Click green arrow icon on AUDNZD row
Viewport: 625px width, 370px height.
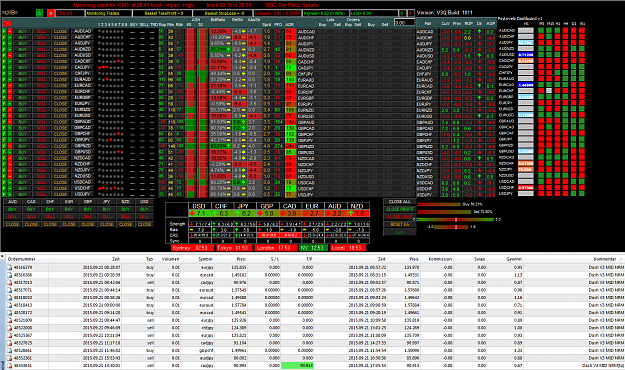point(4,49)
